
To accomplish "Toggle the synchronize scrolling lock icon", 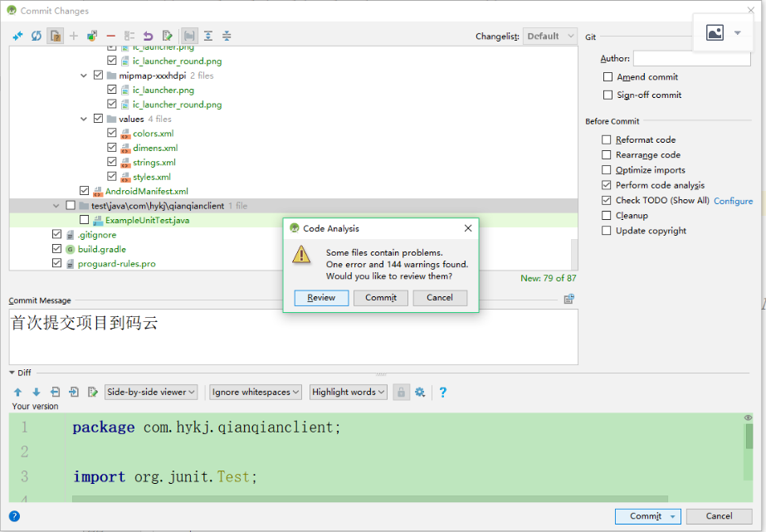I will point(401,393).
